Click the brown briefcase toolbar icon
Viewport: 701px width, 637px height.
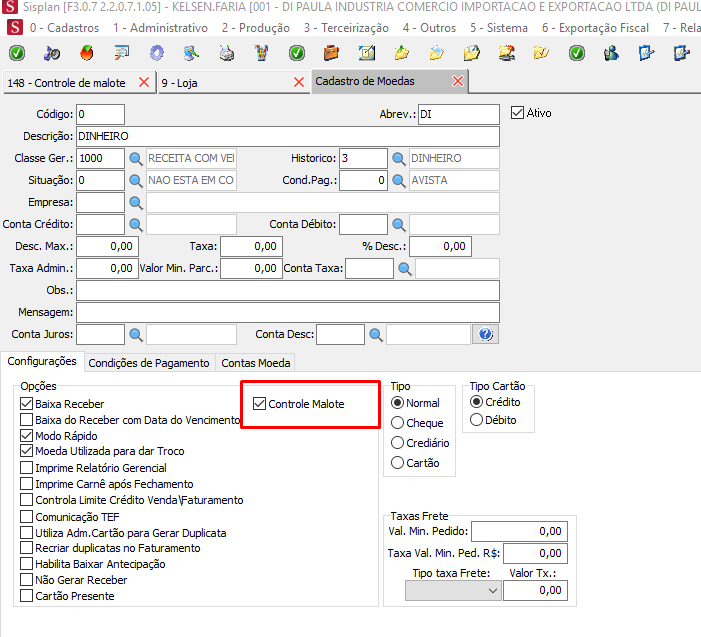[331, 53]
